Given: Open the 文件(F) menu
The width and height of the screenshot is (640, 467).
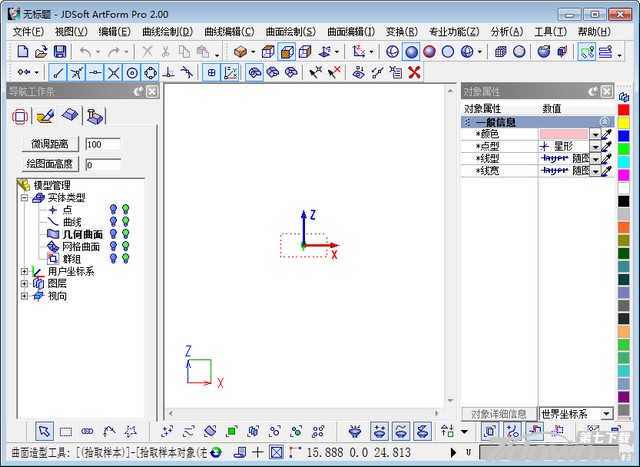Looking at the screenshot, I should tap(27, 32).
